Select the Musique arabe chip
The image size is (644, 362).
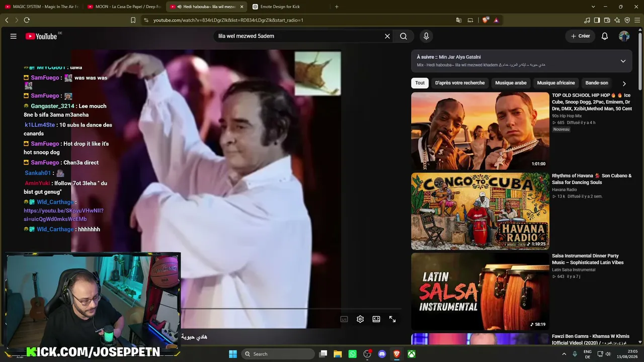[x=511, y=83]
